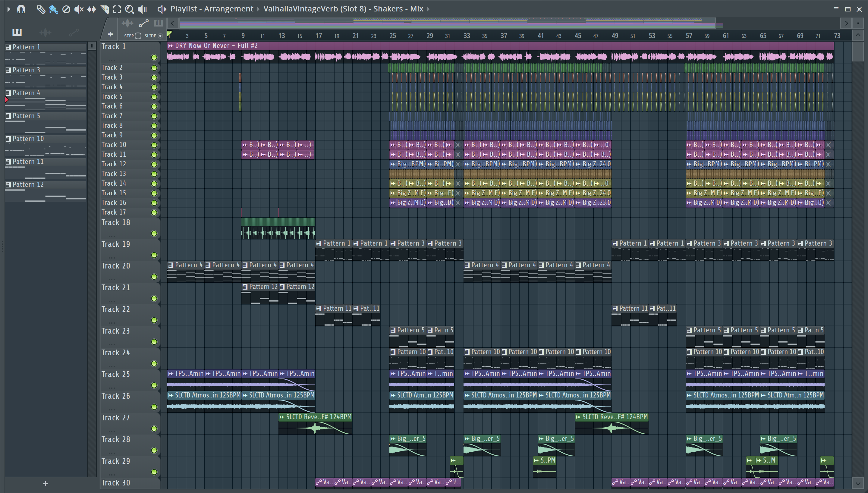Open menu of first SLCTD Reve F# 124BPM clip
This screenshot has height=493, width=868.
[282, 417]
